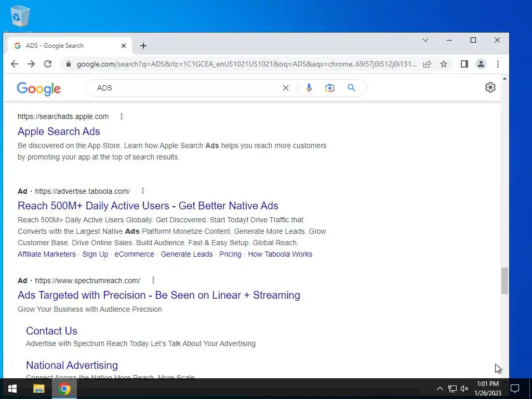The image size is (532, 399).
Task: Follow the Sign Up sitelink
Action: pos(95,254)
